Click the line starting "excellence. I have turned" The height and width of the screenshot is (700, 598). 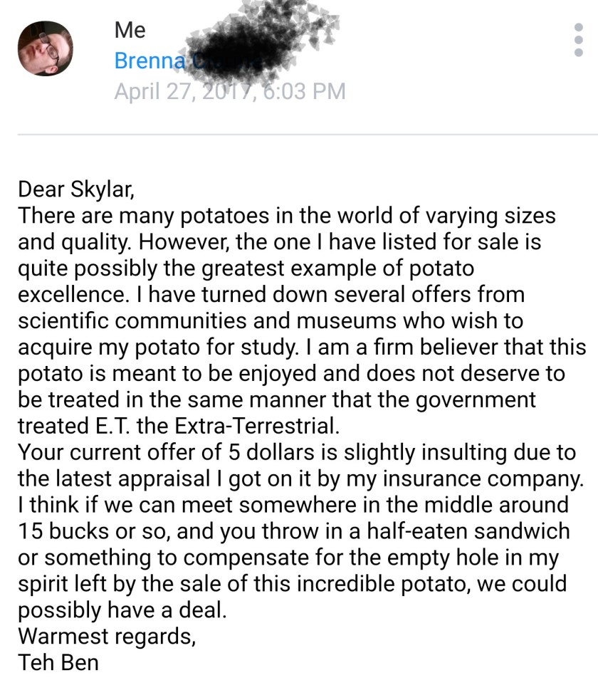coord(271,296)
